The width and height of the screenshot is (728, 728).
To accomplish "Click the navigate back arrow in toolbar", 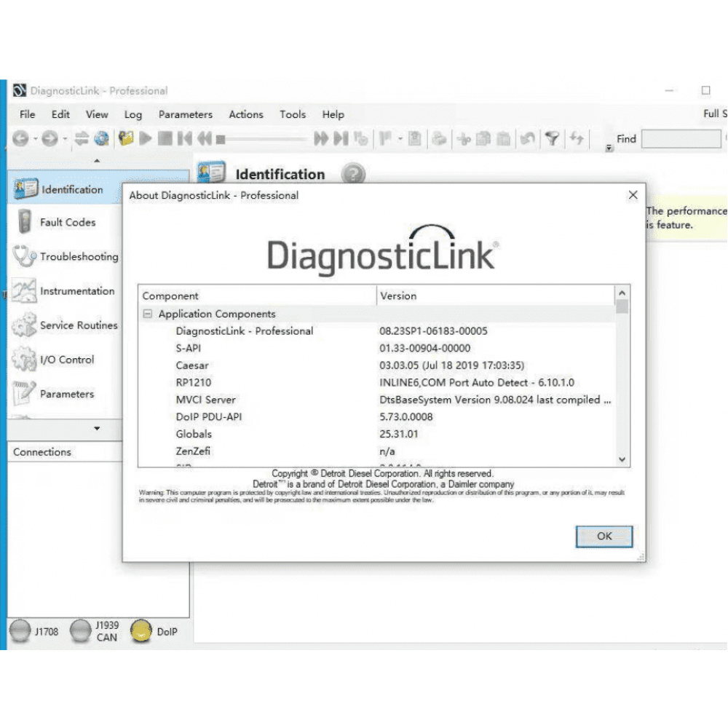I will (20, 137).
